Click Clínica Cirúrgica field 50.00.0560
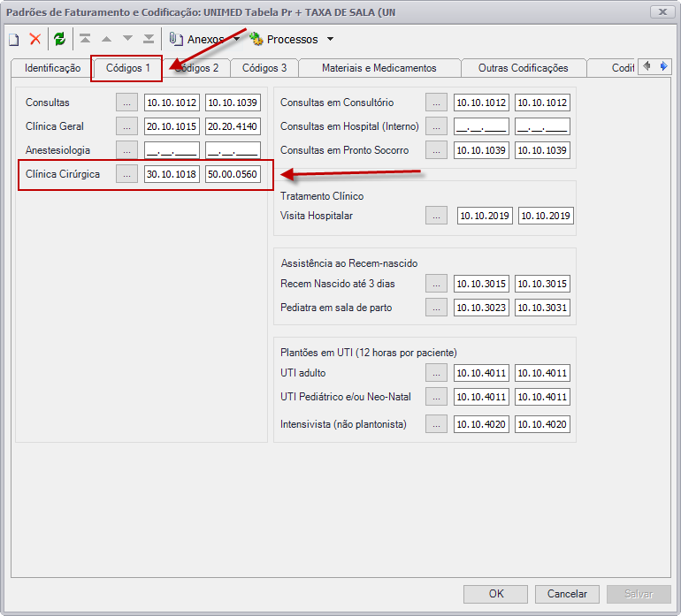Screen dimensions: 681x616 point(233,174)
